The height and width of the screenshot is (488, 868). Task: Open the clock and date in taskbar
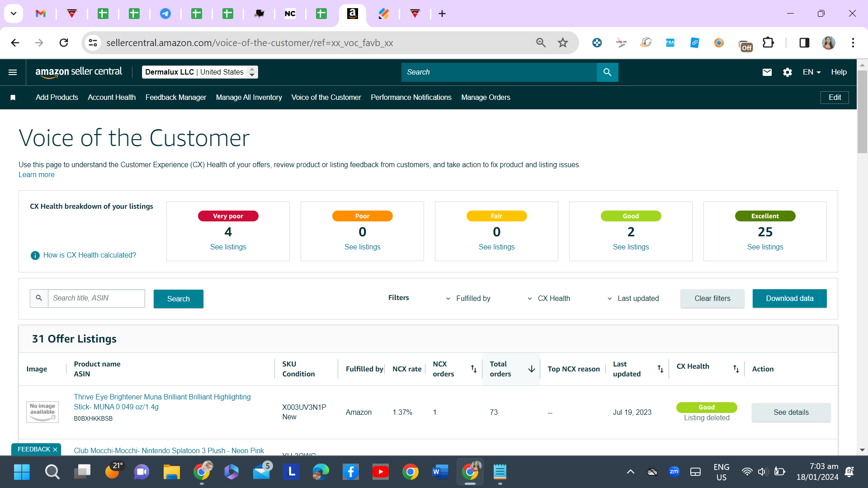click(817, 472)
